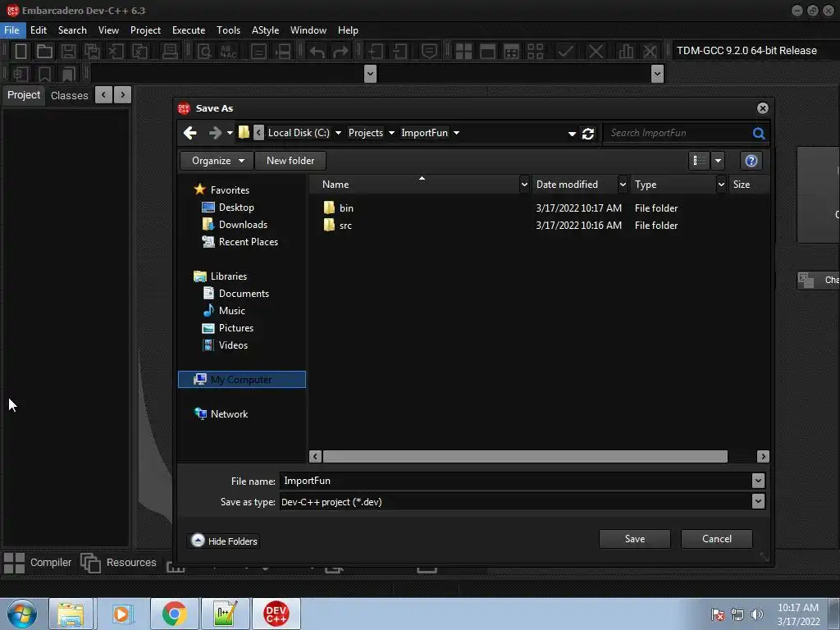Click the Open project folder toolbar icon
Viewport: 840px width, 630px height.
pos(44,52)
